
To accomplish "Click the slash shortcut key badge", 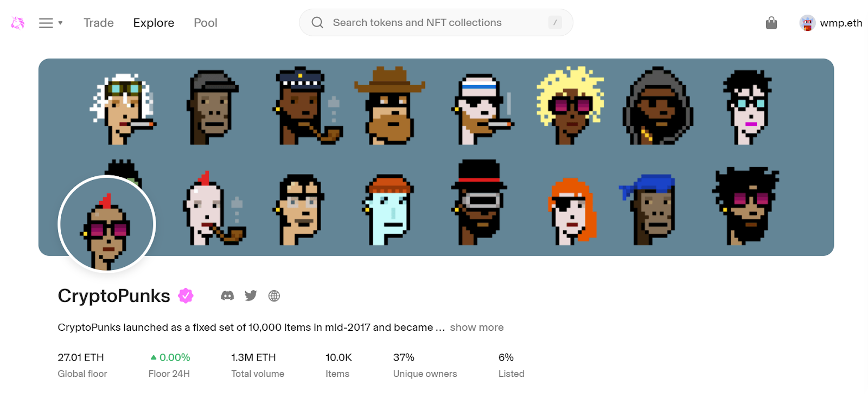I will [554, 22].
